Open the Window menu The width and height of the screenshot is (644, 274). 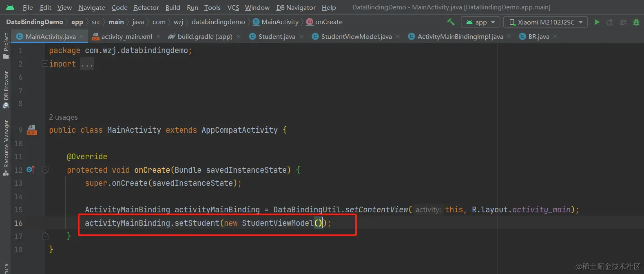257,7
